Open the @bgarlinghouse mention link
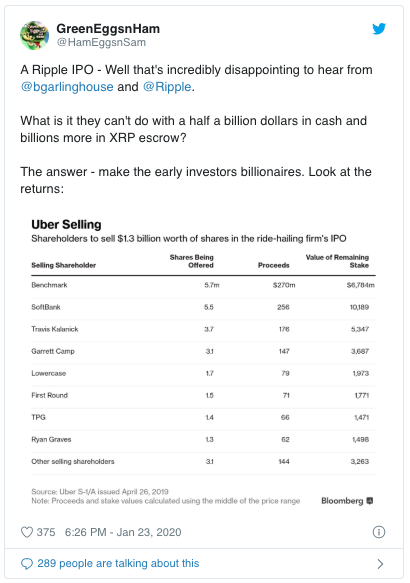410x583 pixels. pyautogui.click(x=67, y=87)
